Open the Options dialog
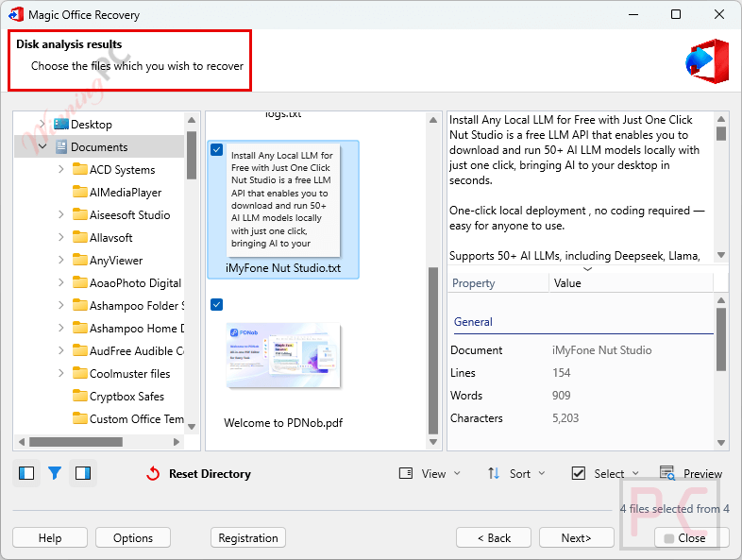The image size is (742, 560). [133, 537]
